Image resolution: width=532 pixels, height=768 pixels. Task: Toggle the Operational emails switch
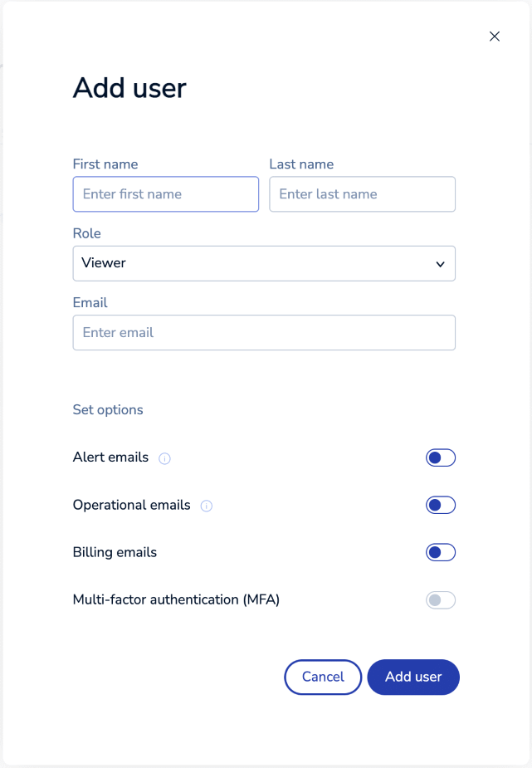(x=441, y=505)
